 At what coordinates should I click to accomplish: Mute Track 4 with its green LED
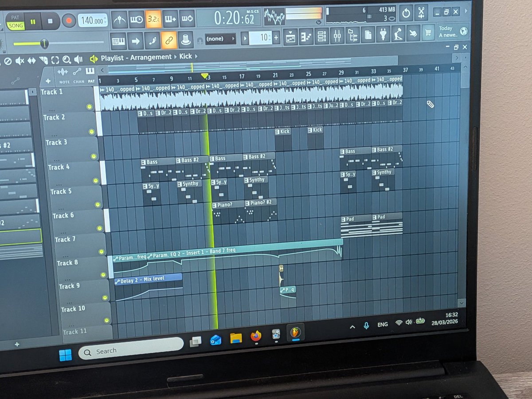96,181
